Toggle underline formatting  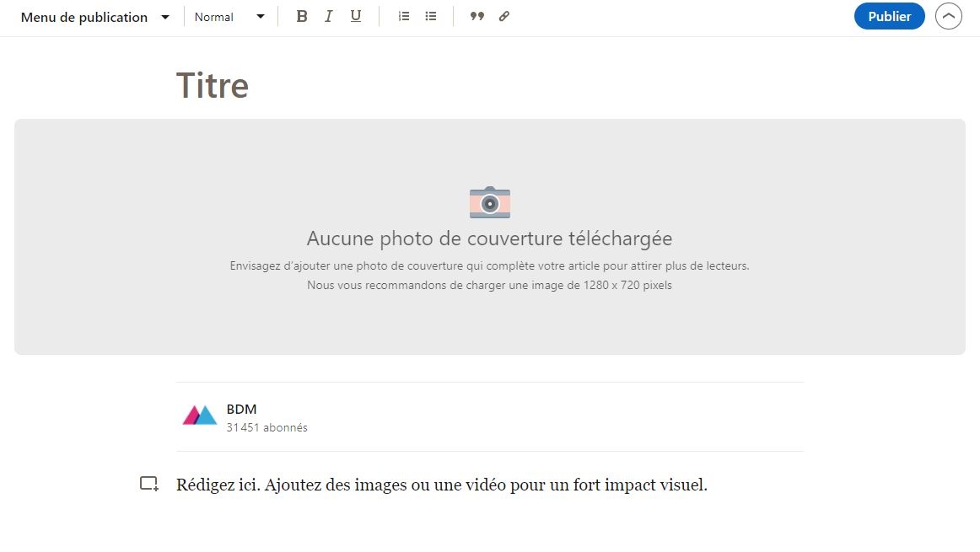pyautogui.click(x=356, y=17)
